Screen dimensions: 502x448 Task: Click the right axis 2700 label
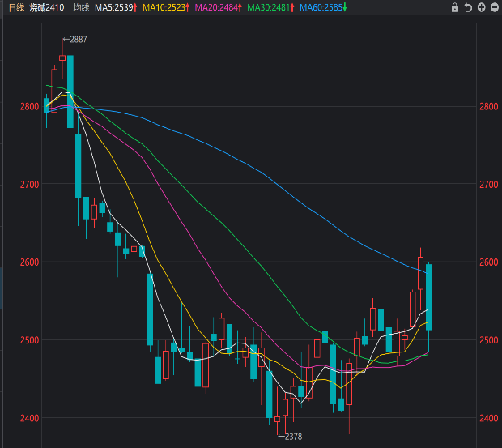(x=488, y=184)
